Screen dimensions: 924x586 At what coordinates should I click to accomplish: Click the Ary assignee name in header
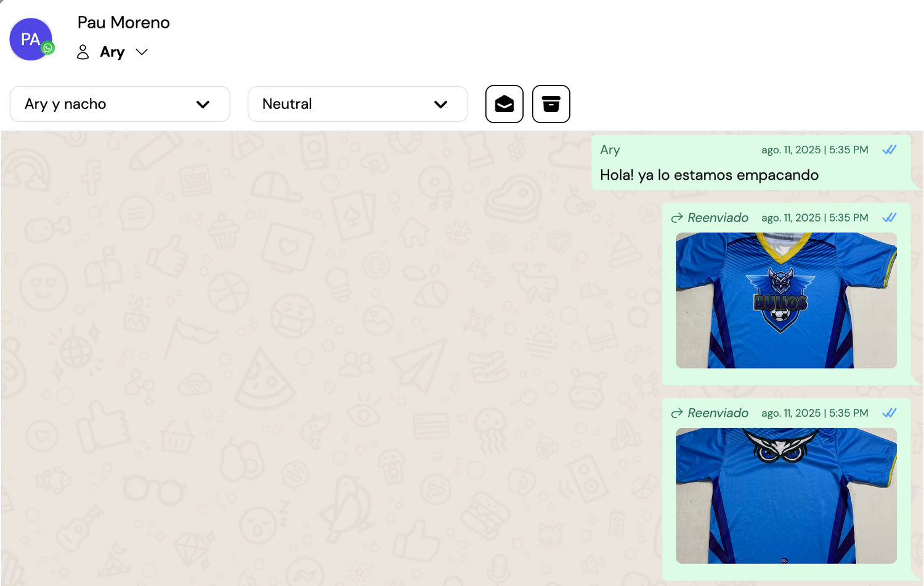click(112, 52)
